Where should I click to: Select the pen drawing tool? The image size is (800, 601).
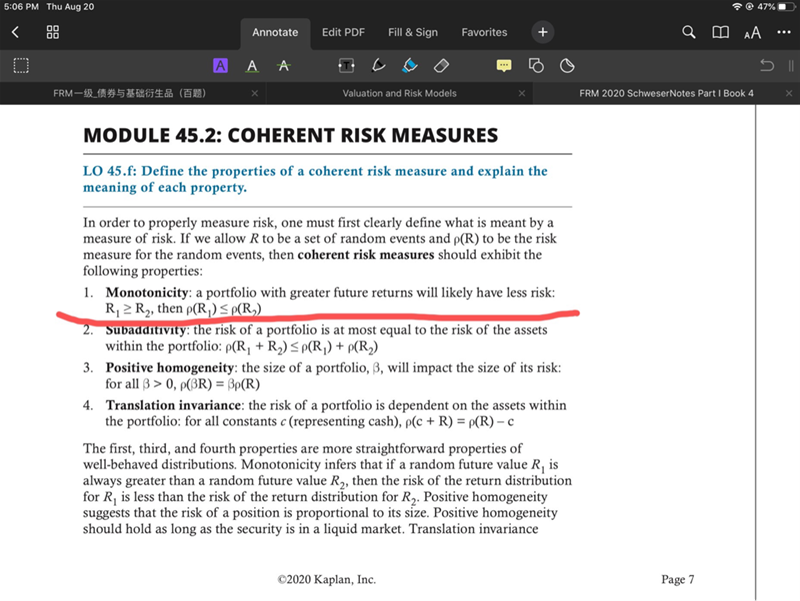coord(378,66)
